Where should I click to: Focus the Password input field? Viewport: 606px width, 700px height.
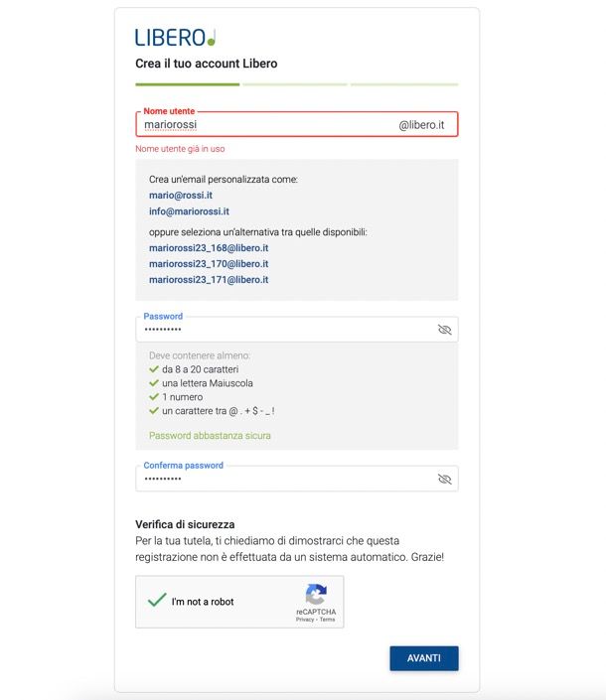click(x=286, y=330)
